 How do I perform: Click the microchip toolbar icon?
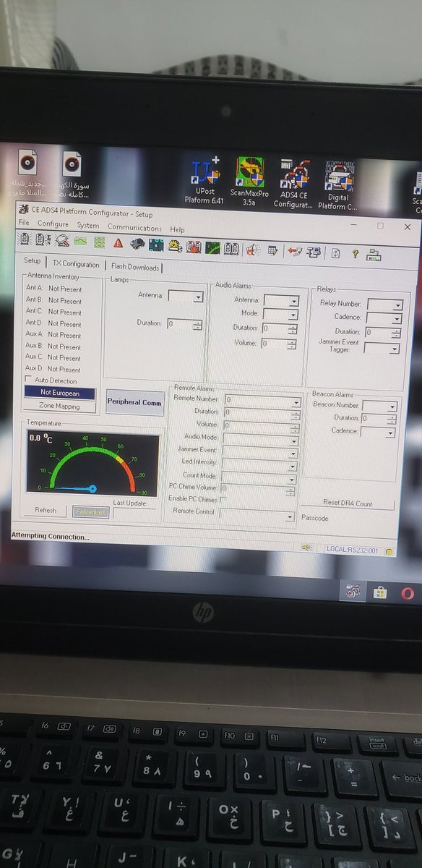point(137,244)
